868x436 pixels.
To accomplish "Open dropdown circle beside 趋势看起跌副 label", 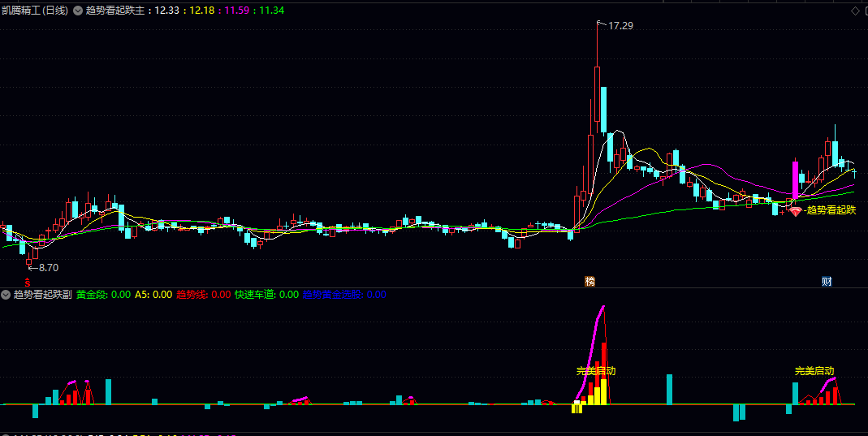I will pos(6,295).
